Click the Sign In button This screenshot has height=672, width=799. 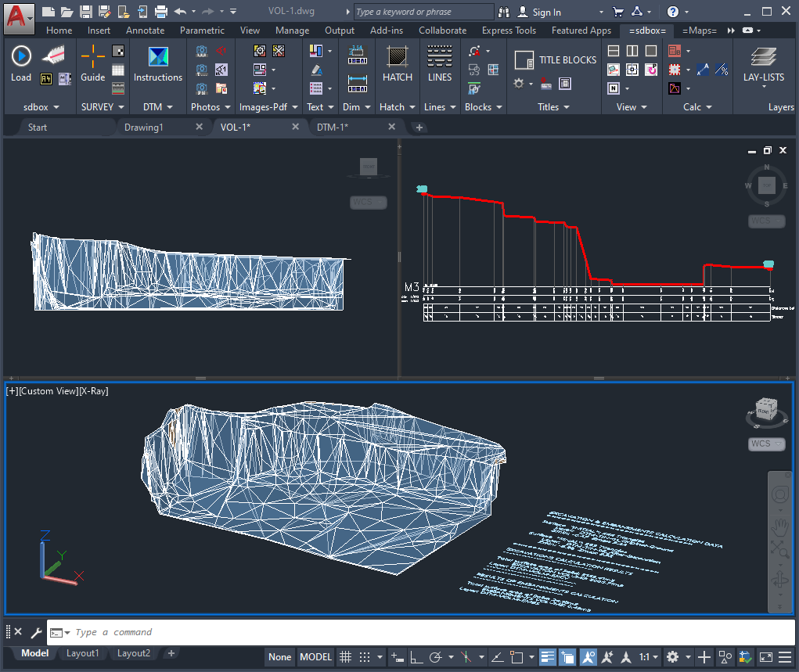[x=539, y=12]
